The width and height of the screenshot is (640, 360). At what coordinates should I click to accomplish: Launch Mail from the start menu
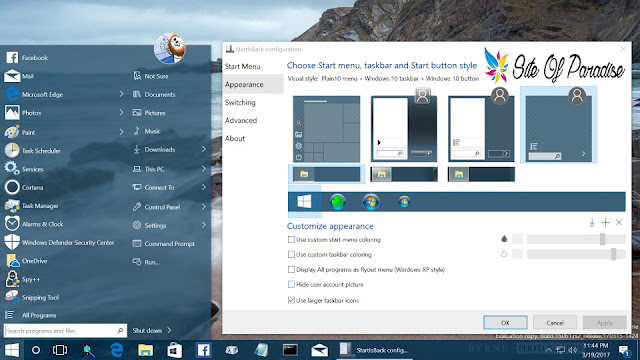(19, 76)
